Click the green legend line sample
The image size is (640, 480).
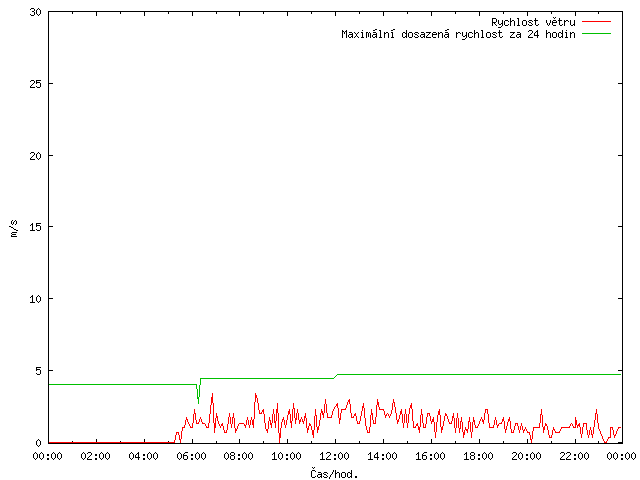tap(596, 33)
